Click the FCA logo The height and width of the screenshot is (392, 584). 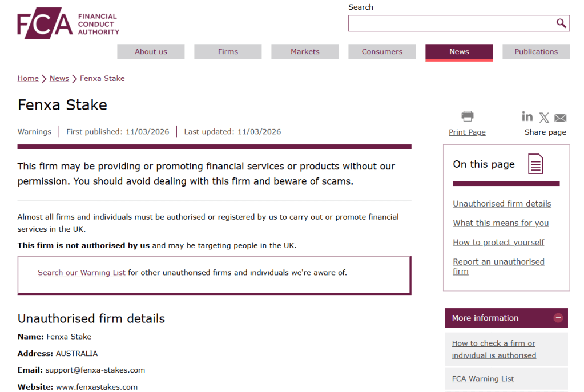tap(68, 25)
